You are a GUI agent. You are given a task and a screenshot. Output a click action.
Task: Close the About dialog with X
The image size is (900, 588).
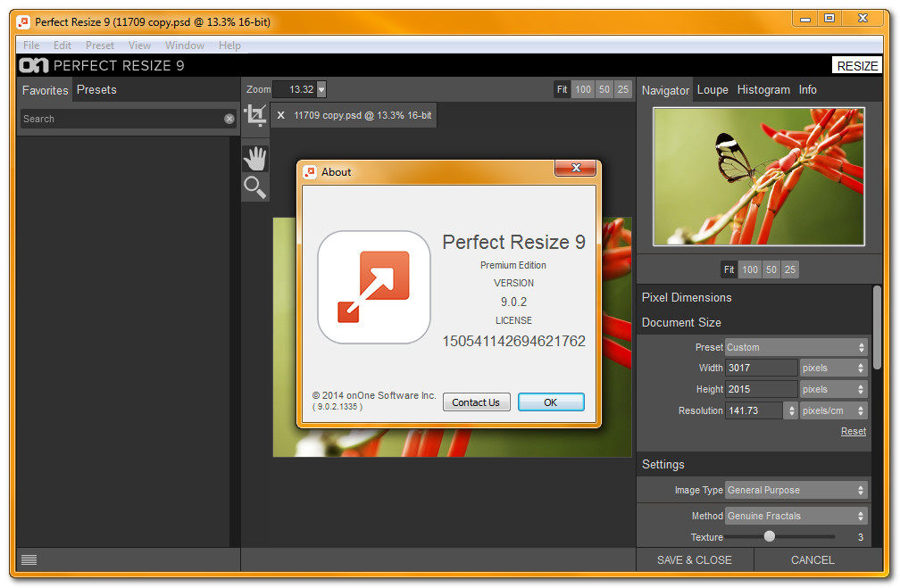pos(576,168)
